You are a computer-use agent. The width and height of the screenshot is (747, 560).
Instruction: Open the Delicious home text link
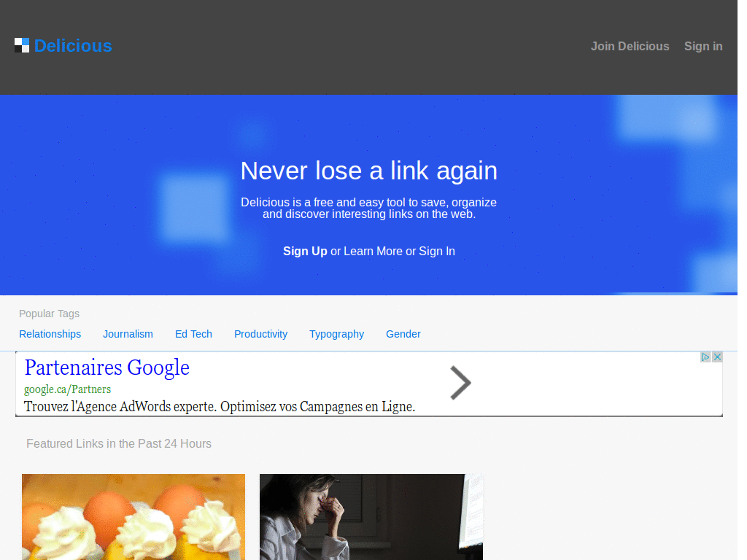[x=73, y=46]
